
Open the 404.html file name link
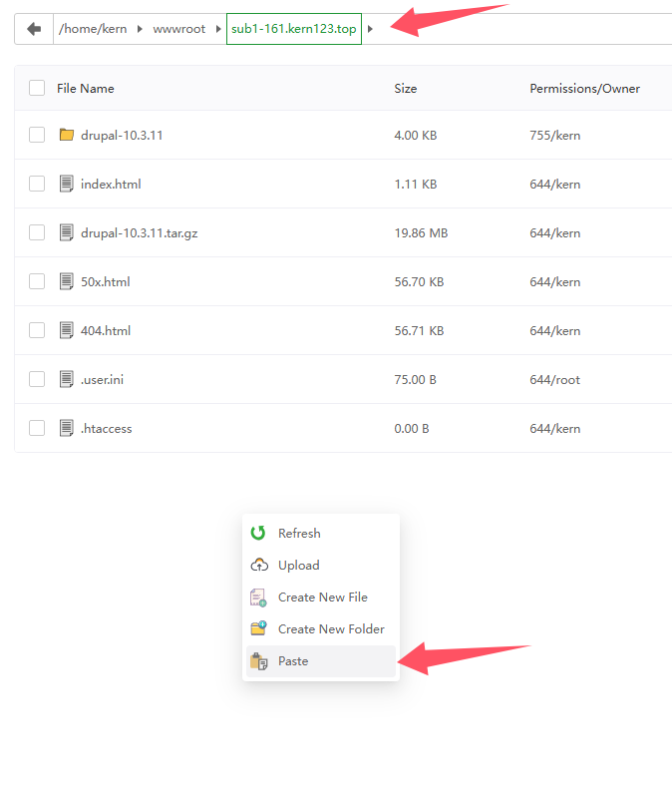pyautogui.click(x=106, y=330)
